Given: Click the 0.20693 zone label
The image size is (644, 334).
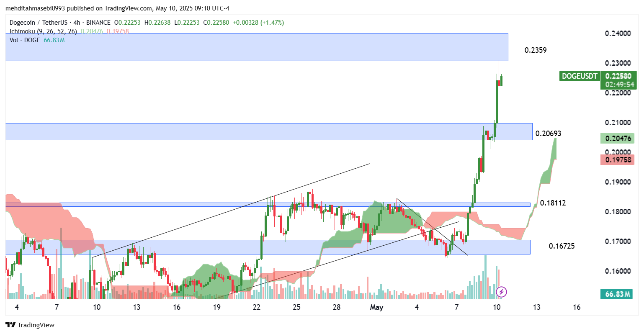Looking at the screenshot, I should (x=548, y=134).
